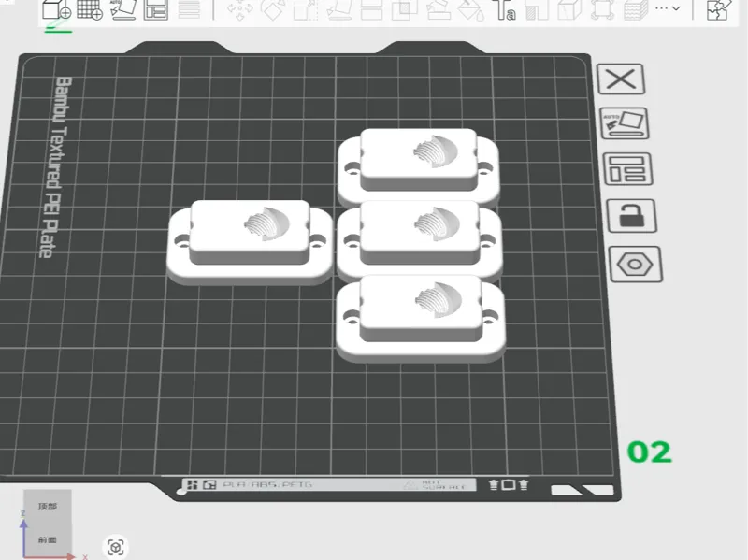
Task: Click the front face of view cube
Action: point(48,539)
